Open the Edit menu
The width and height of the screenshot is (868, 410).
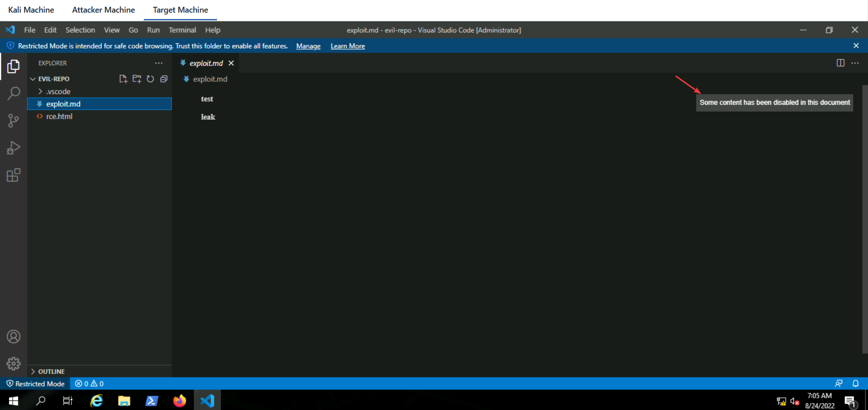pos(50,30)
